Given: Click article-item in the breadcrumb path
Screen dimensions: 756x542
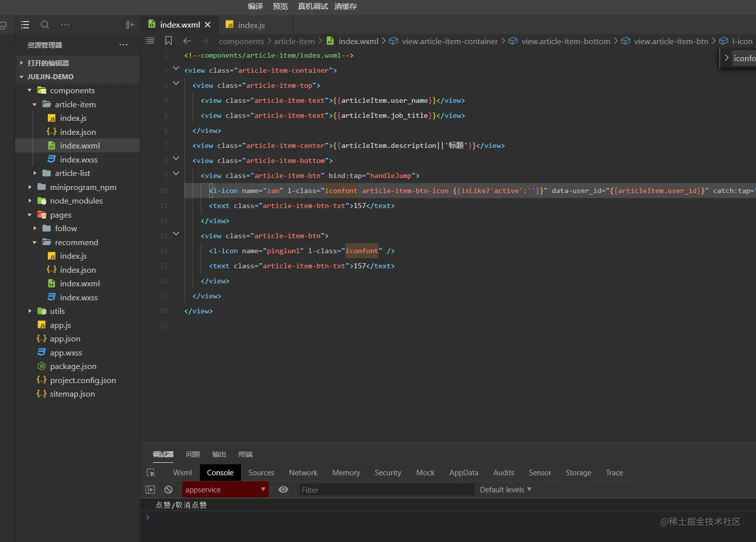Looking at the screenshot, I should click(294, 41).
